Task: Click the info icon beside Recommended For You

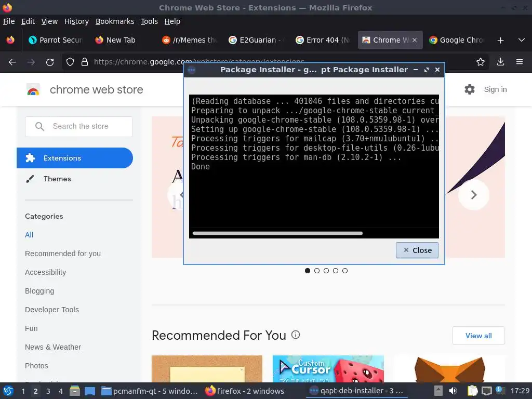Action: (296, 335)
